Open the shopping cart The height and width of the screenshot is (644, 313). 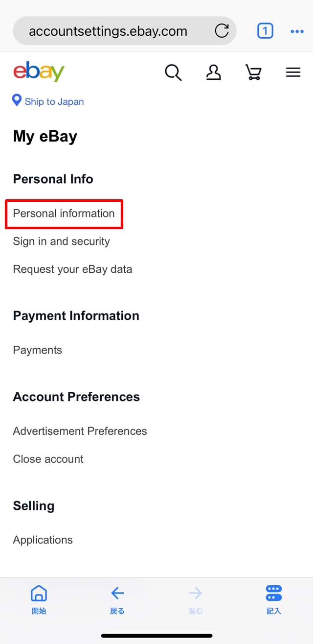point(253,72)
